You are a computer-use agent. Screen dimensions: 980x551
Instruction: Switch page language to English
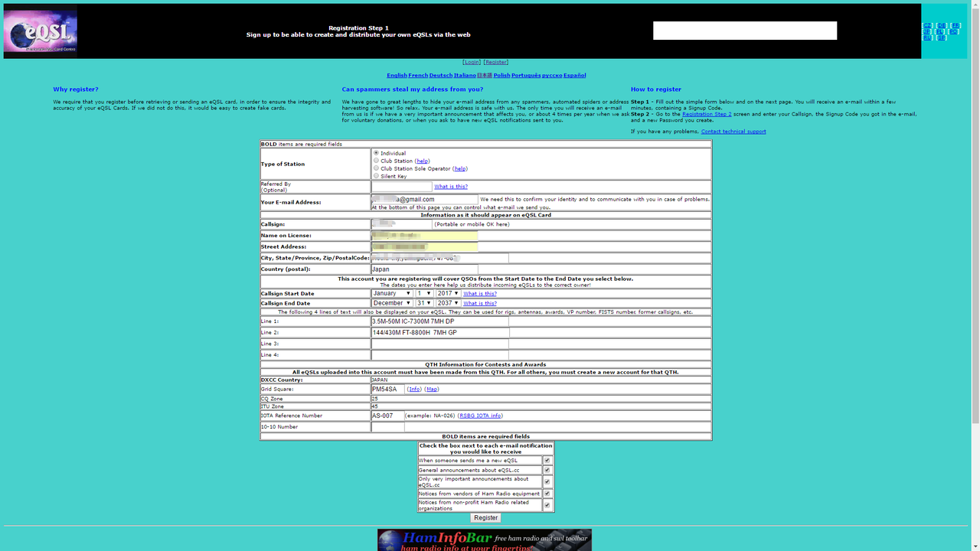(x=397, y=75)
